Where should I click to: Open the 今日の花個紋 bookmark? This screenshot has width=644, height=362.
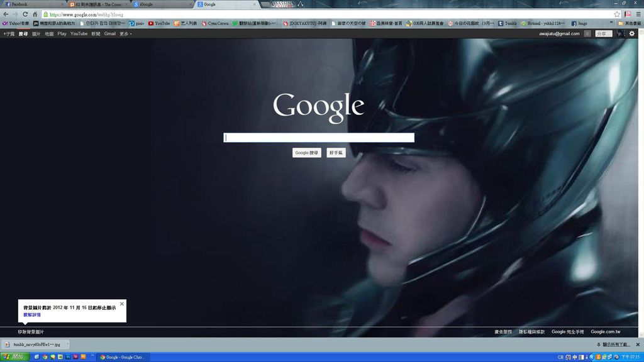470,23
